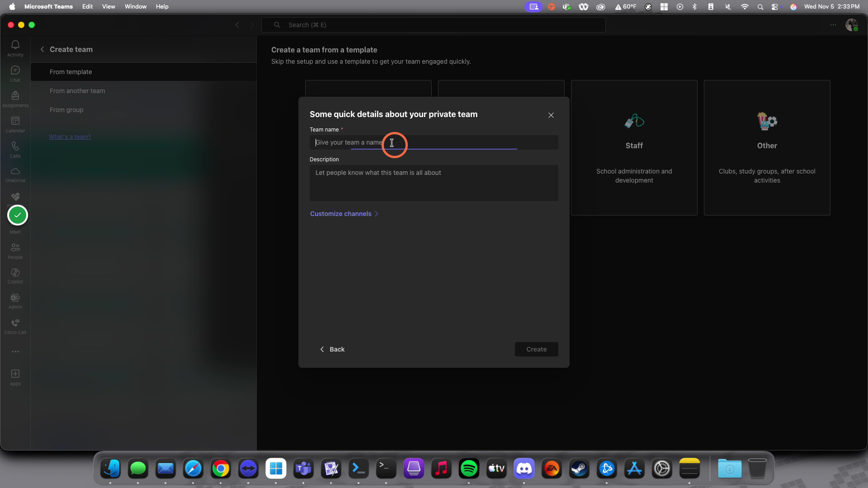The image size is (868, 488).
Task: Select From group option
Action: 143,110
